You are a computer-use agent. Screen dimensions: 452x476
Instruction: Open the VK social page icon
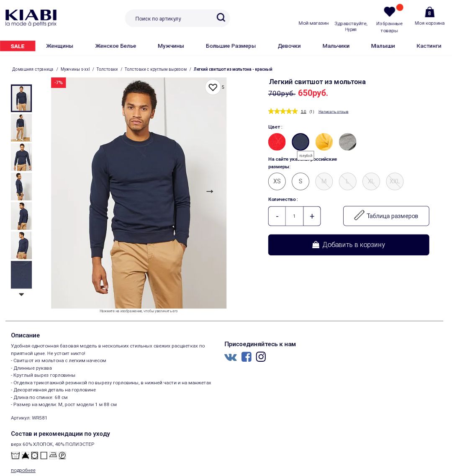[231, 357]
